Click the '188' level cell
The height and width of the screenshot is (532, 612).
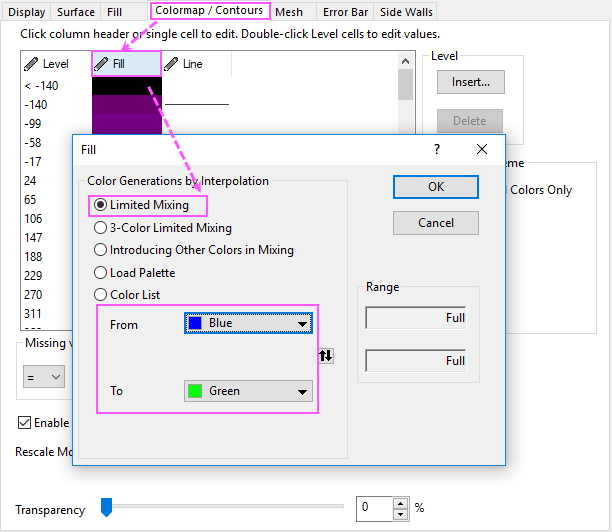33,257
